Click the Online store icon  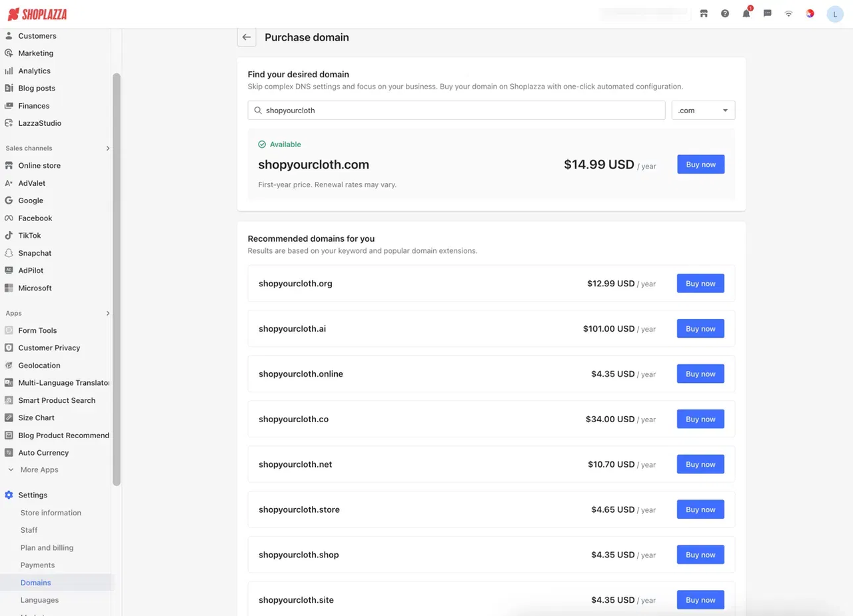tap(9, 166)
